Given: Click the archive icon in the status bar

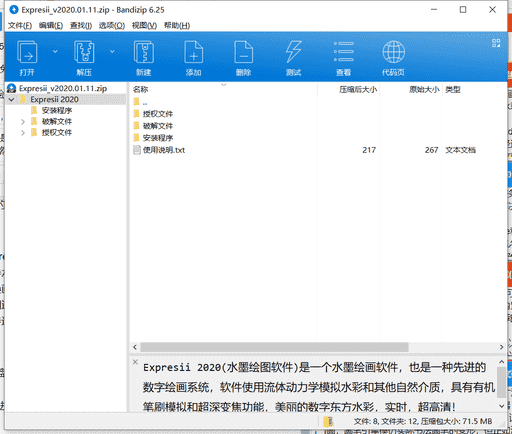Looking at the screenshot, I should coord(328,422).
